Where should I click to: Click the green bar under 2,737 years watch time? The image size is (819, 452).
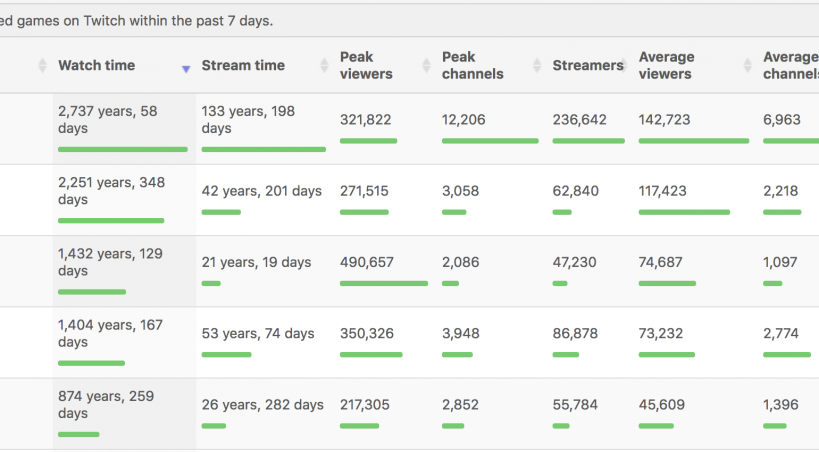(x=122, y=149)
